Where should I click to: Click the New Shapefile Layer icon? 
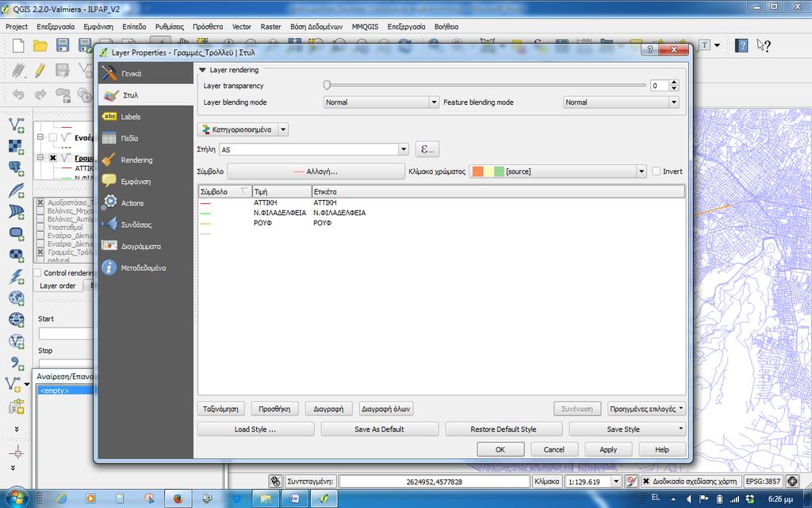point(13,384)
